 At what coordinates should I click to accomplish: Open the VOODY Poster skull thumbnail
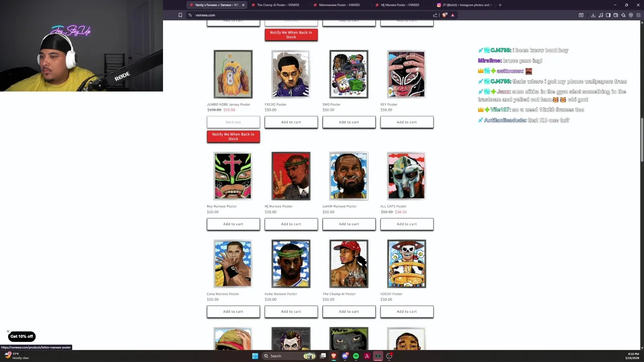406,263
